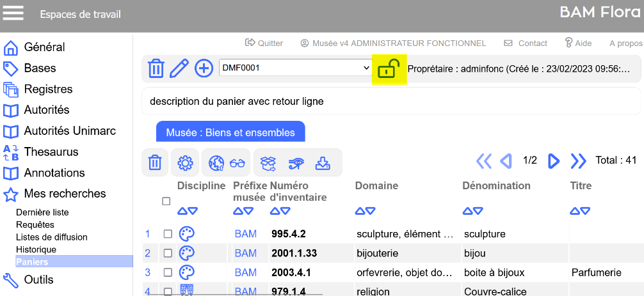Viewport: 644px width, 296px height.
Task: Sort Dénomination column descending with down arrow
Action: (x=478, y=211)
